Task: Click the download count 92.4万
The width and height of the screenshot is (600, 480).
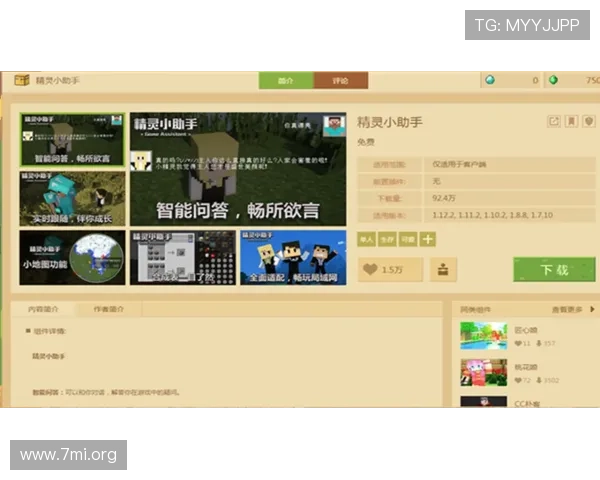Action: [x=444, y=198]
